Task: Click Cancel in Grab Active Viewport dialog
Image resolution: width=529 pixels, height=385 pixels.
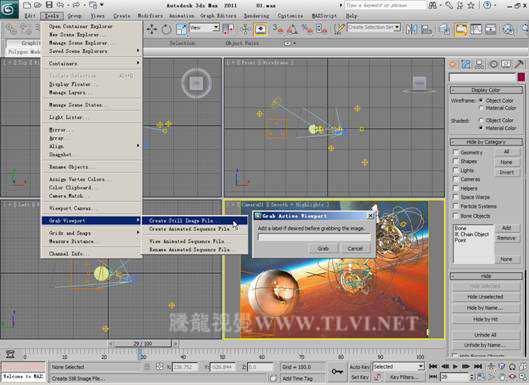Action: point(355,248)
